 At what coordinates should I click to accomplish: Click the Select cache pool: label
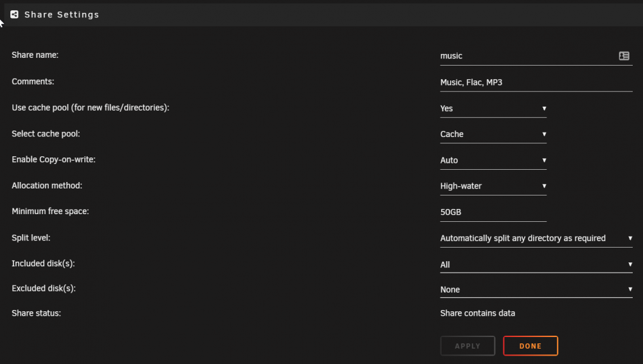[x=46, y=133]
